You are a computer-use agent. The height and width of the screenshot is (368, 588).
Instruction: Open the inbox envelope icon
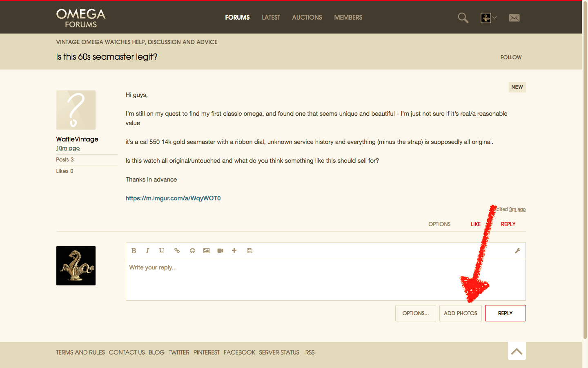514,18
